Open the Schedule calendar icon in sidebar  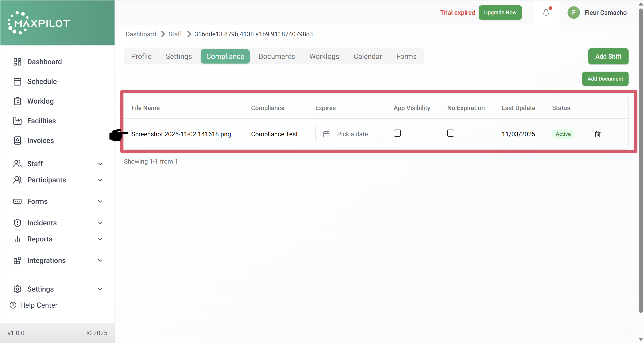point(17,81)
